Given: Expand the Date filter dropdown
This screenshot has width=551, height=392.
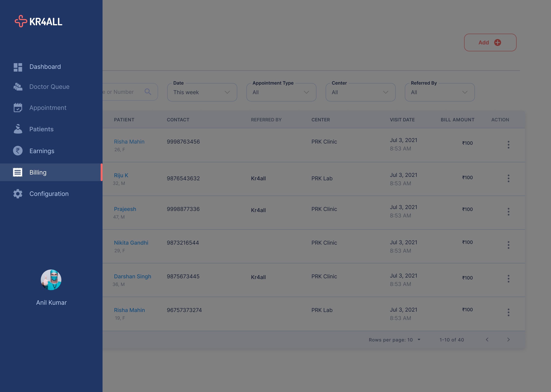Looking at the screenshot, I should [202, 92].
